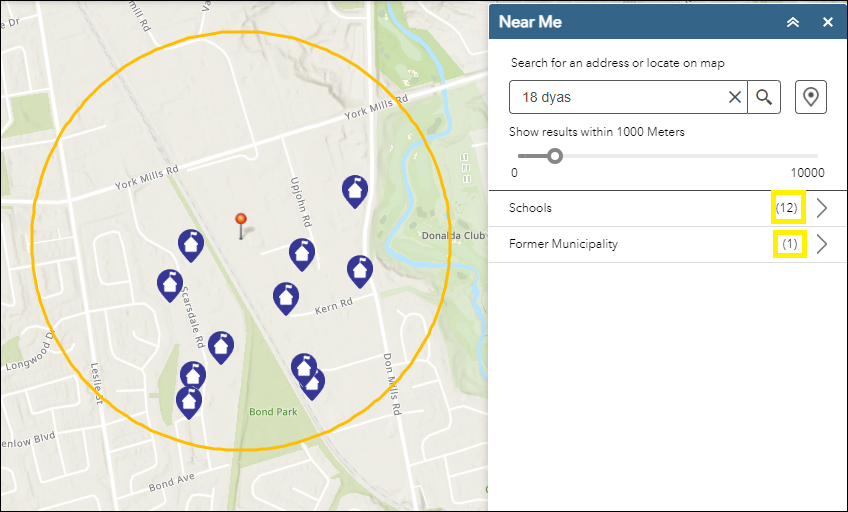Open the Former Municipality row
Screen dimensions: 848x512
click(668, 244)
